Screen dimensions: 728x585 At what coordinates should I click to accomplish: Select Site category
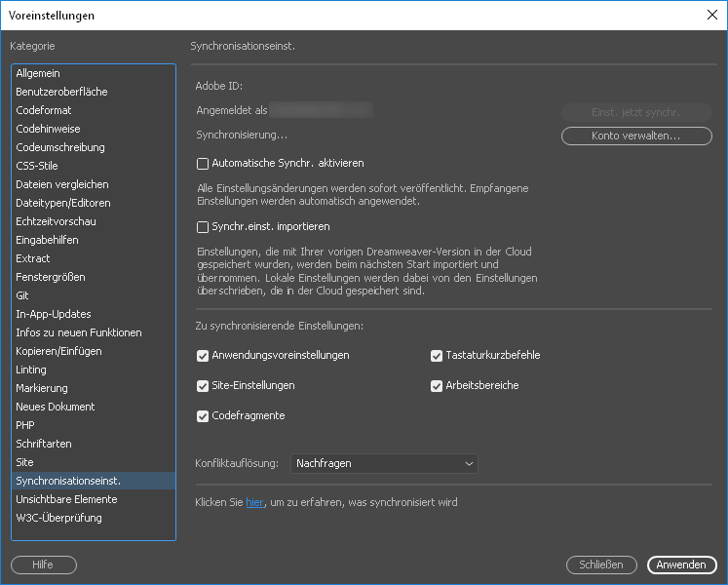94,463
